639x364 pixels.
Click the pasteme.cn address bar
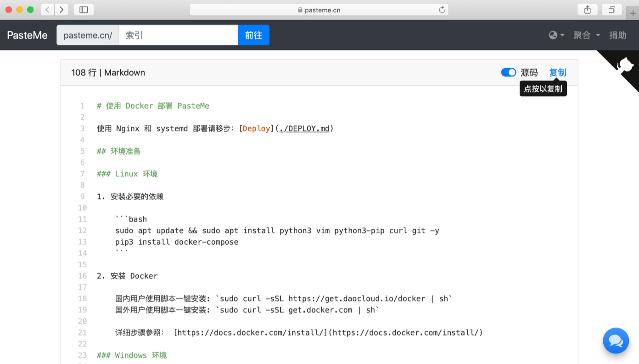(x=319, y=10)
